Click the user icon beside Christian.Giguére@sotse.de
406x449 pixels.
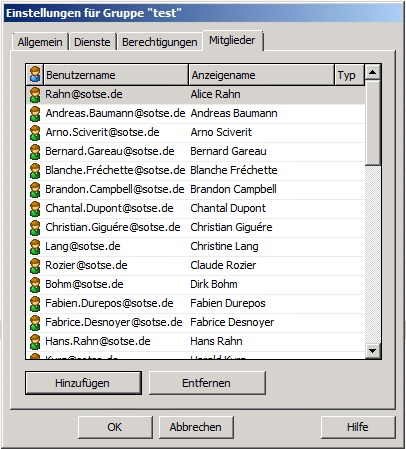point(35,228)
